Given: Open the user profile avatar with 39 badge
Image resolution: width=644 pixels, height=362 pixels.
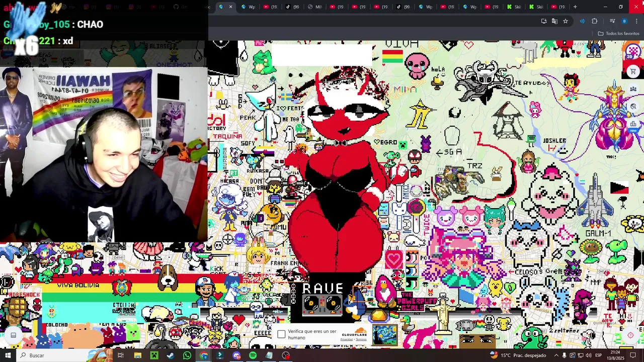Looking at the screenshot, I should tap(632, 52).
